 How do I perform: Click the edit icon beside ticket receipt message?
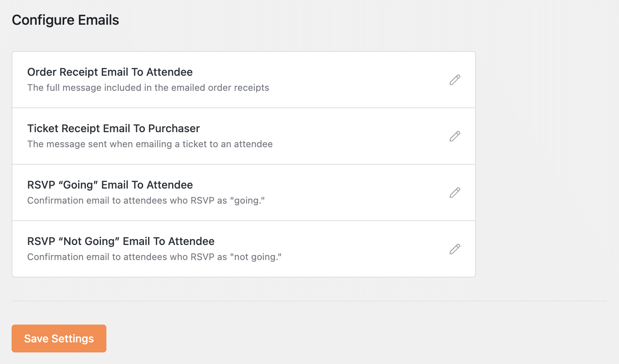coord(455,136)
